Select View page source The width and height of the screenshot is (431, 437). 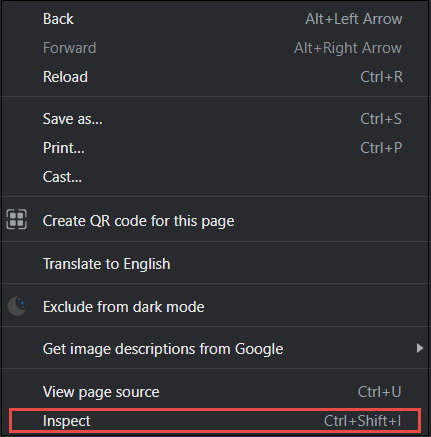215,392
